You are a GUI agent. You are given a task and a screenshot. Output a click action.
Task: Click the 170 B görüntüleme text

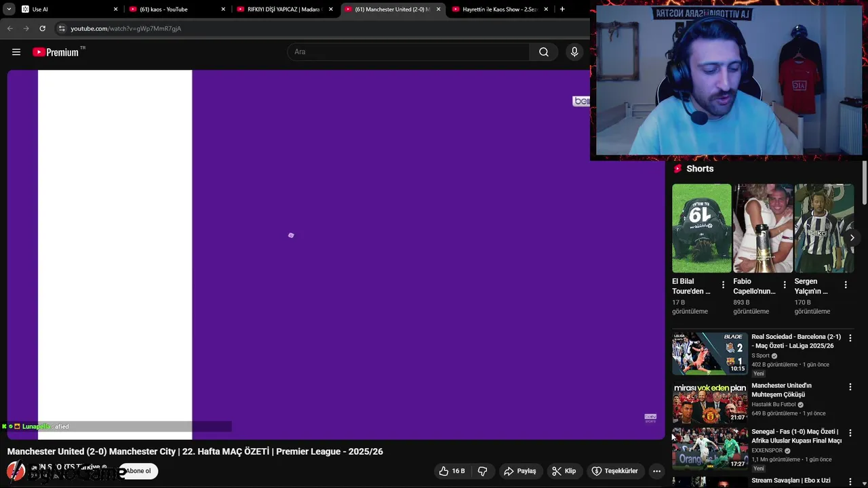(x=812, y=307)
